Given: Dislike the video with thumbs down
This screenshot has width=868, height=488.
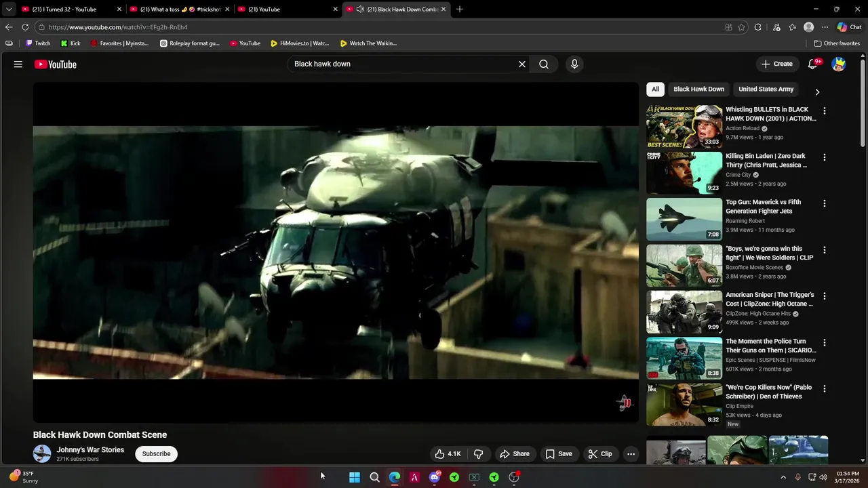Looking at the screenshot, I should [478, 454].
